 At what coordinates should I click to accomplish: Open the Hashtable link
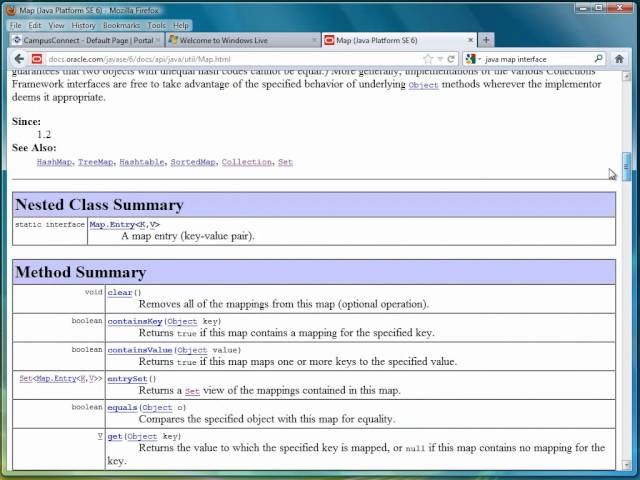[x=142, y=162]
